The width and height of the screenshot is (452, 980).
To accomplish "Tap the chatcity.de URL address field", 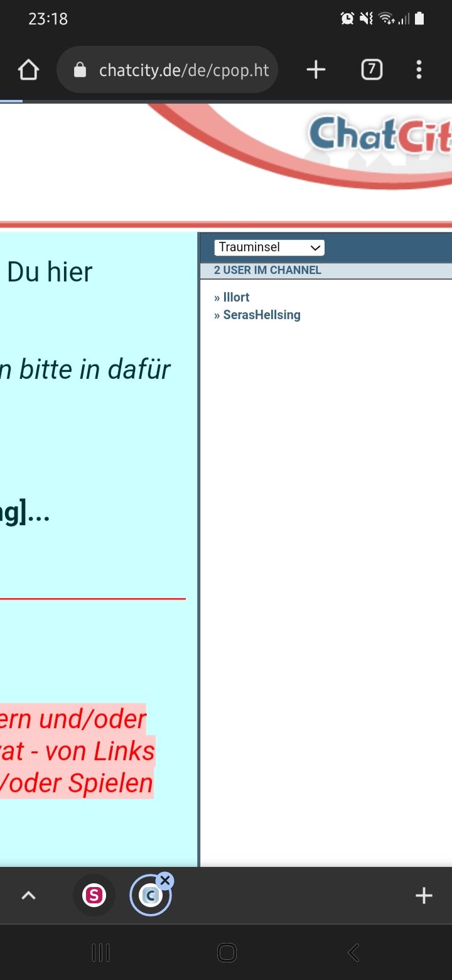I will pos(183,70).
